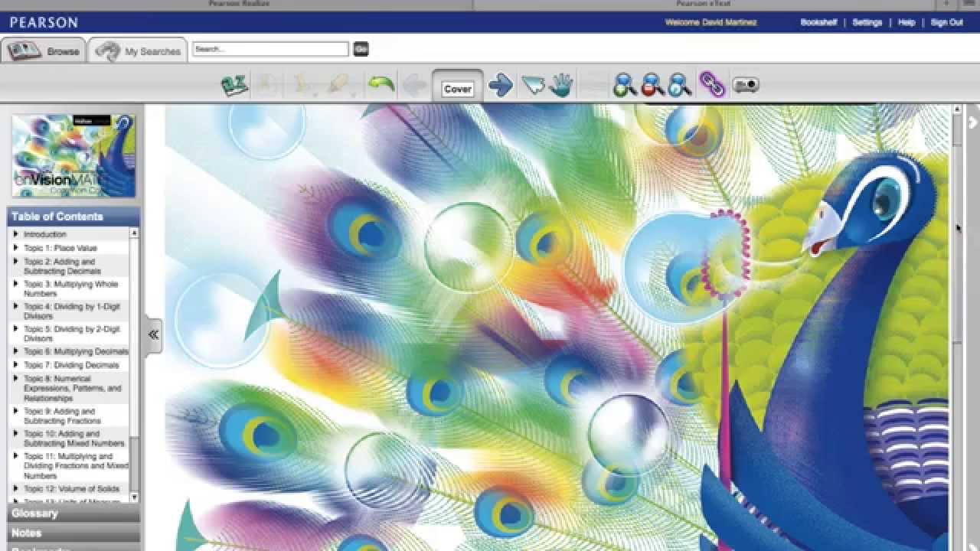Select "Topic 12: Volume of Solids" text
The height and width of the screenshot is (551, 980).
(x=71, y=489)
